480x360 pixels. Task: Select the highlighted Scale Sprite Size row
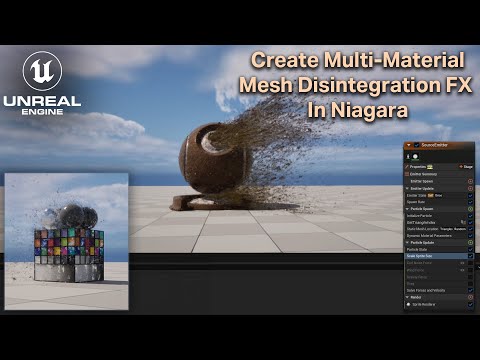click(439, 256)
